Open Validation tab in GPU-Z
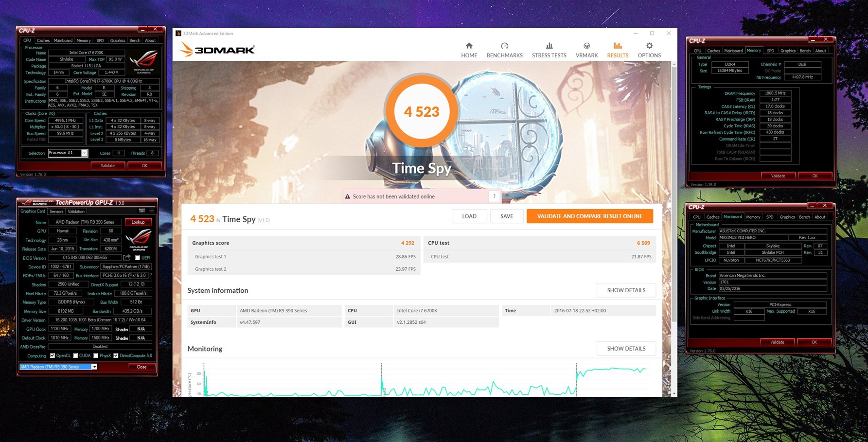Image resolution: width=868 pixels, height=442 pixels. coord(76,212)
